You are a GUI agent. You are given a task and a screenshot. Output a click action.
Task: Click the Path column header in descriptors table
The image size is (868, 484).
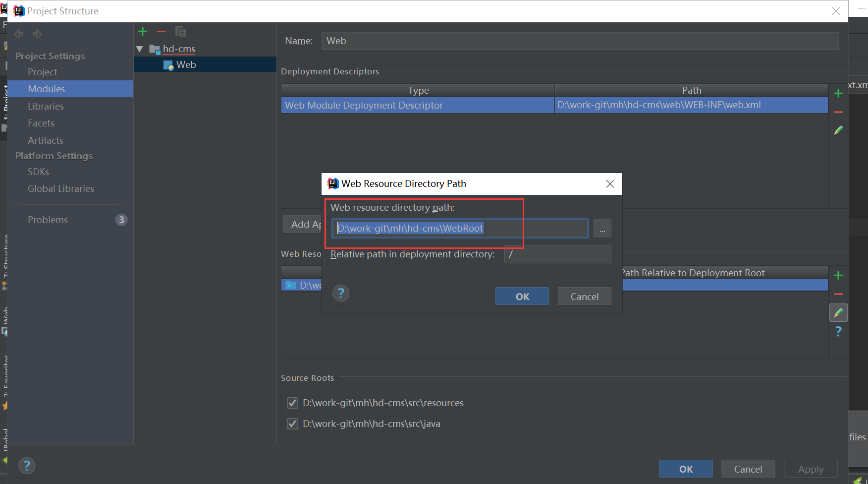tap(692, 90)
